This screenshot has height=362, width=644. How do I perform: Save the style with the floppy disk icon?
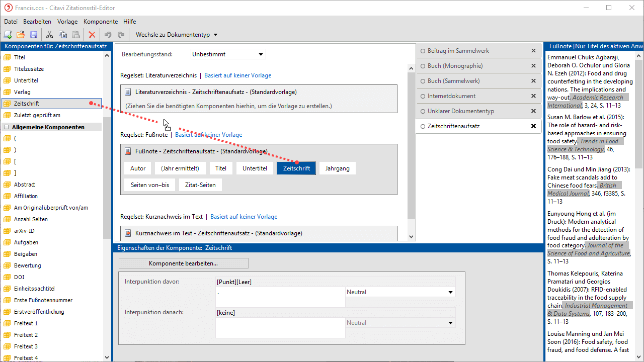pyautogui.click(x=34, y=35)
